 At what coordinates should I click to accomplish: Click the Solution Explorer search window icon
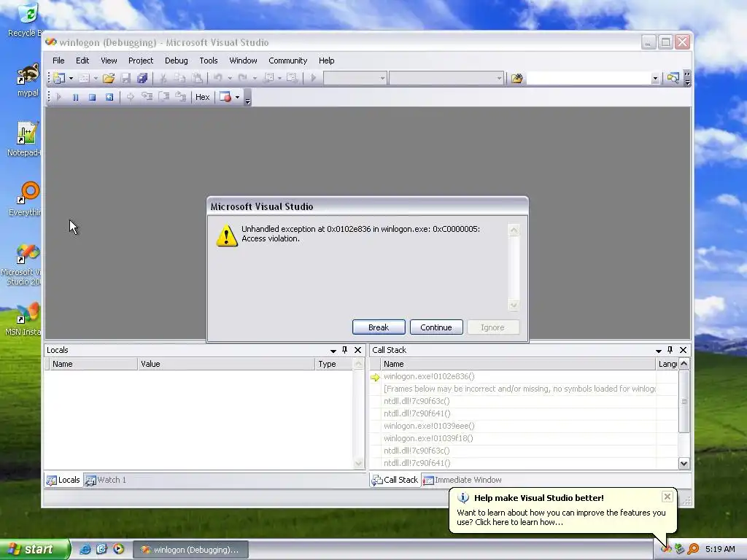(673, 78)
